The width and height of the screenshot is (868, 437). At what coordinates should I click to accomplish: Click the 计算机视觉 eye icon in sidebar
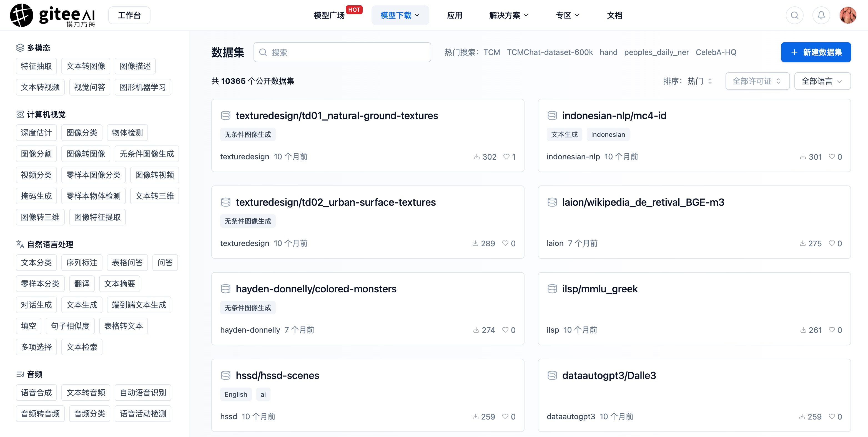(x=20, y=115)
